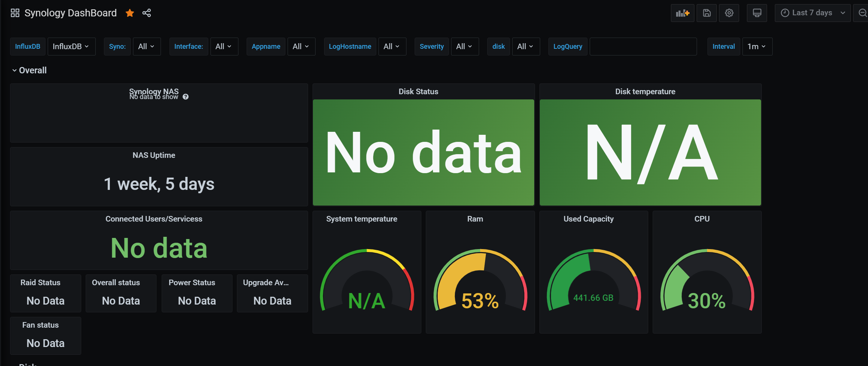Open the disk variable dropdown
The width and height of the screenshot is (868, 366).
pos(526,47)
